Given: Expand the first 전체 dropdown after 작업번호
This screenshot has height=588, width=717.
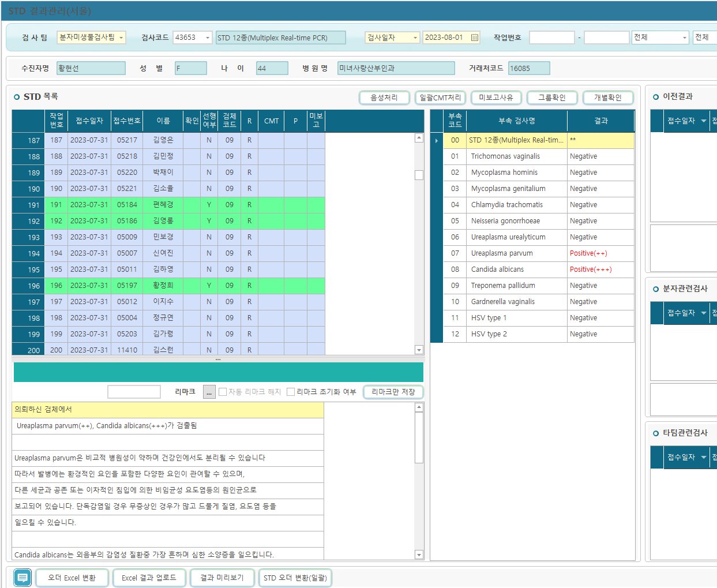Looking at the screenshot, I should tap(684, 38).
